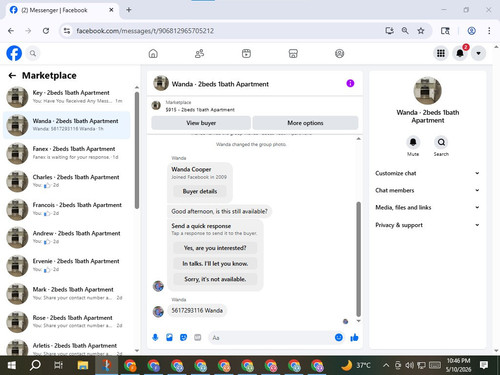Screen dimensions: 500x375
Task: Click the chat list scrollbar thumb
Action: tap(137, 151)
